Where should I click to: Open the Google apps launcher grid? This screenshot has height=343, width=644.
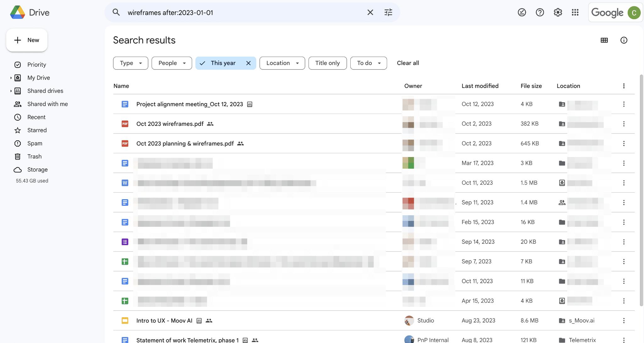575,12
